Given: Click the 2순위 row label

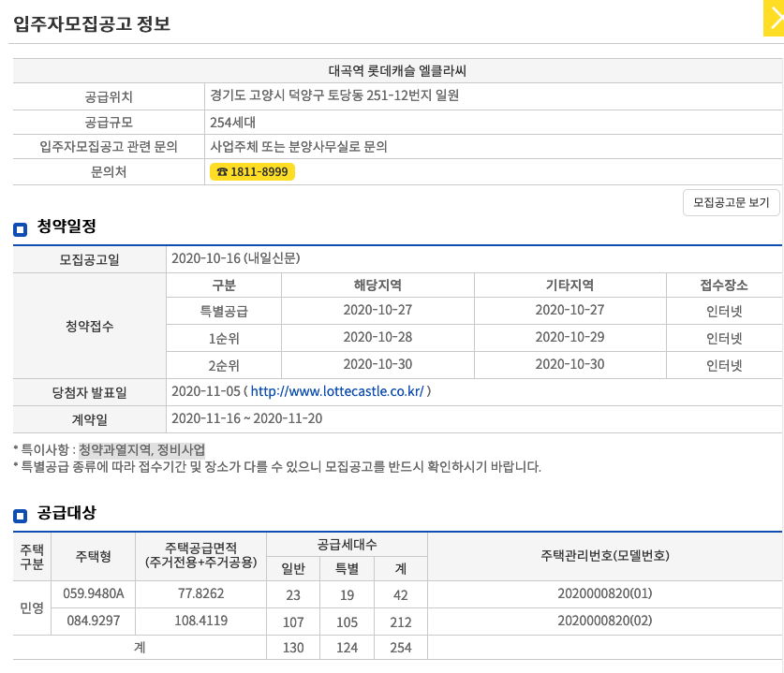Looking at the screenshot, I should [x=224, y=366].
